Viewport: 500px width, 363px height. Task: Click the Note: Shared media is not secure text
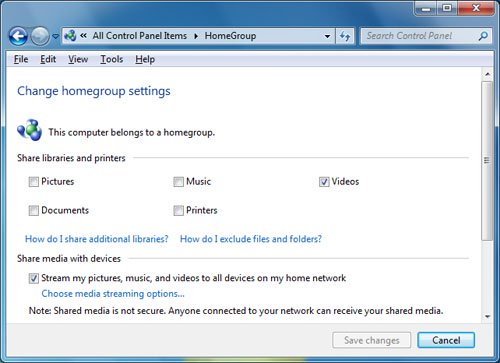(x=236, y=311)
